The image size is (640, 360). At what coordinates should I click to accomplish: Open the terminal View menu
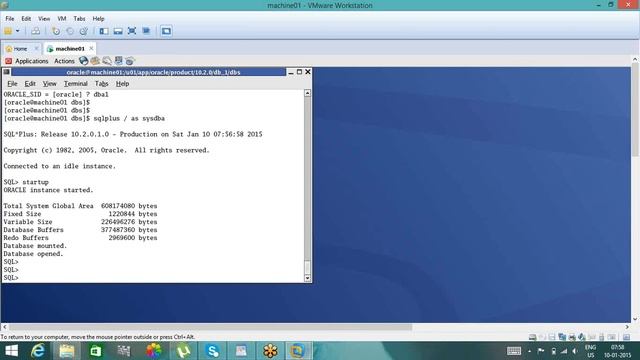(49, 84)
